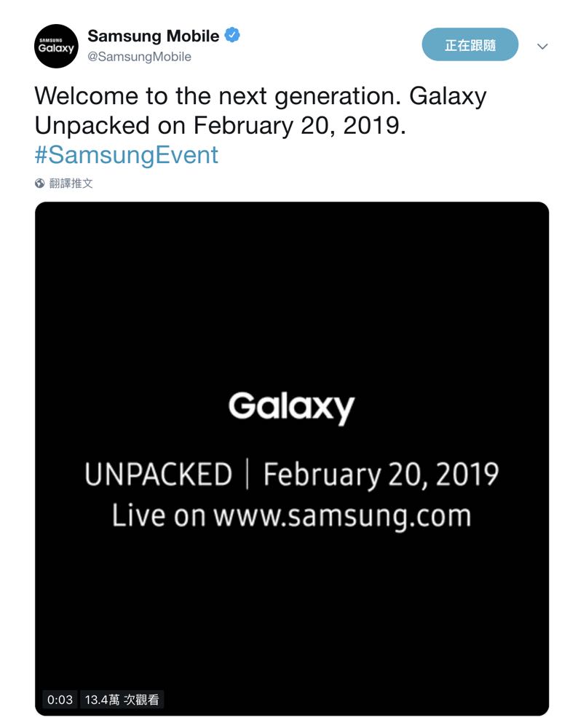Click the Live on www.samsung.com text

point(291,515)
